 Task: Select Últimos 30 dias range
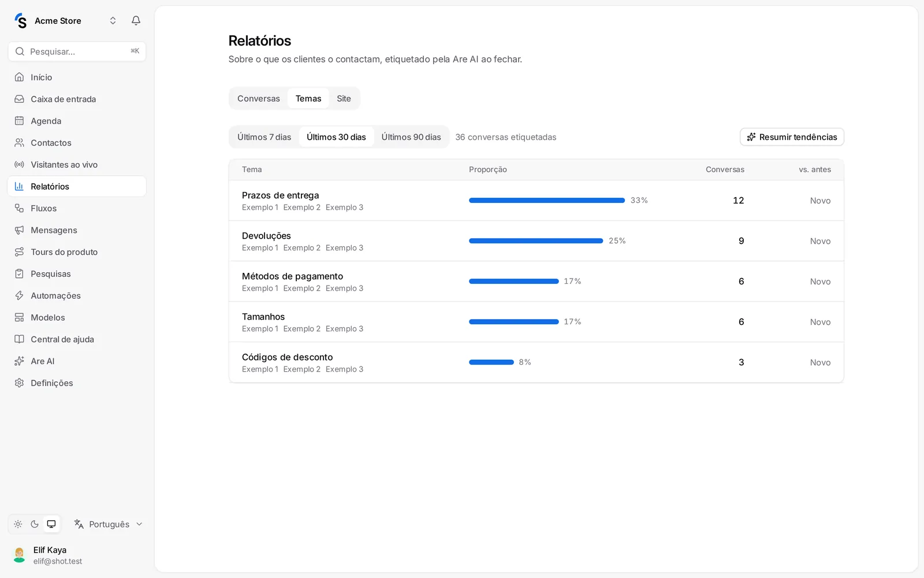click(336, 137)
